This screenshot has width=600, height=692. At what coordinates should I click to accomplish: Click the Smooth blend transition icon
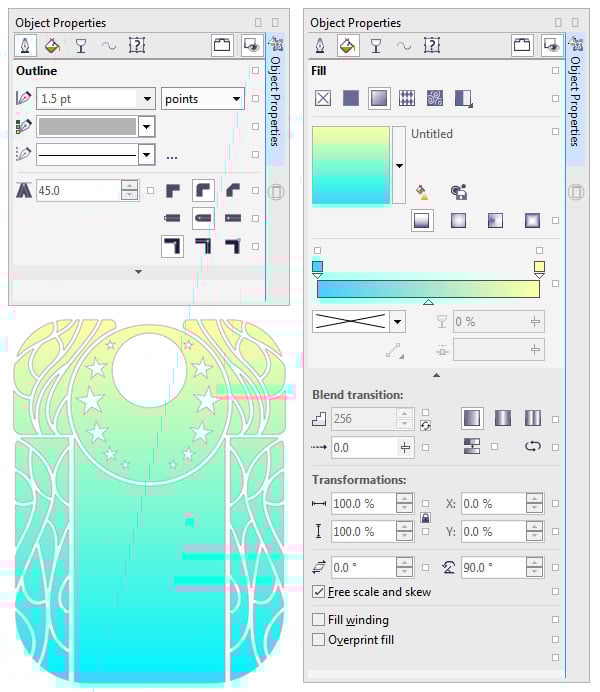pos(472,447)
